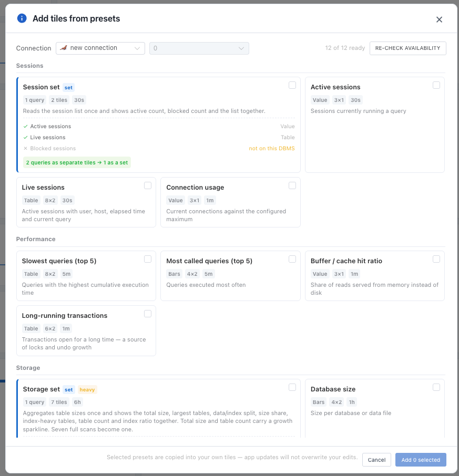The height and width of the screenshot is (476, 459).
Task: Click the Storage set card title
Action: pyautogui.click(x=42, y=389)
